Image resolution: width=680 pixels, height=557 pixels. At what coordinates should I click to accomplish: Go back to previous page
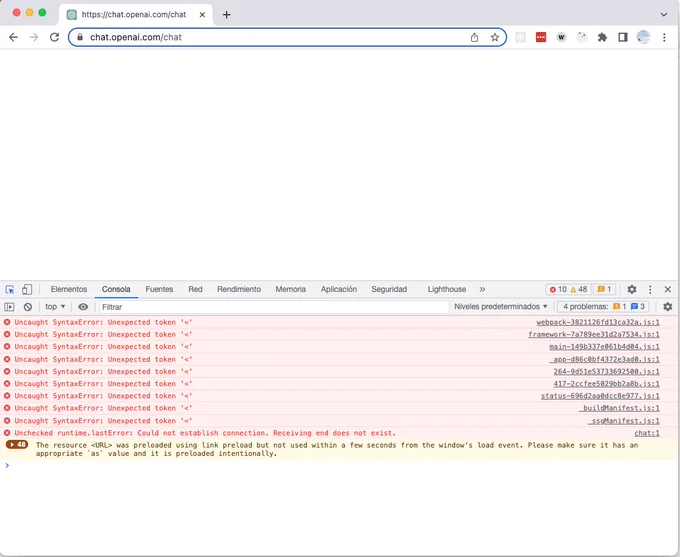(x=13, y=37)
